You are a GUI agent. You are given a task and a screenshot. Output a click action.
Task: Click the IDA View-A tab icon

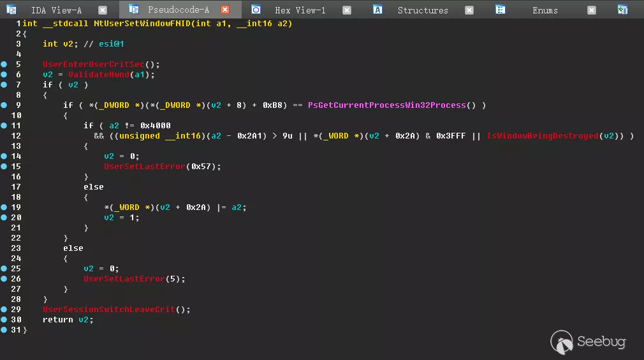tap(11, 10)
